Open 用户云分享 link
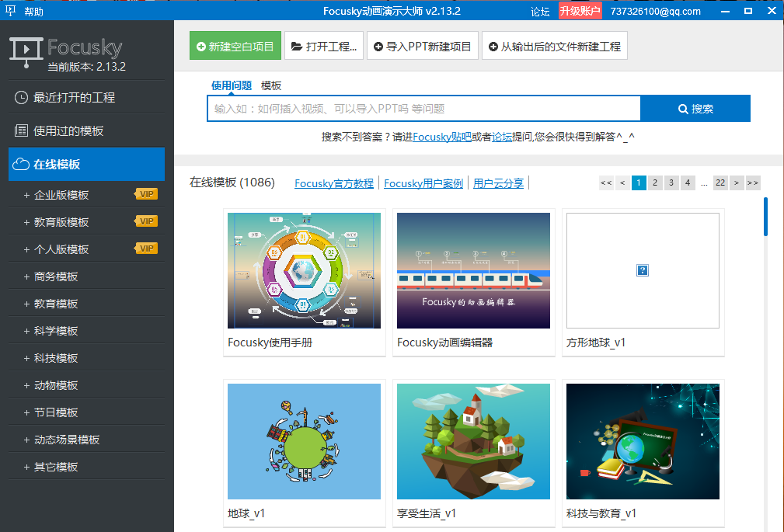Image resolution: width=784 pixels, height=532 pixels. tap(499, 183)
